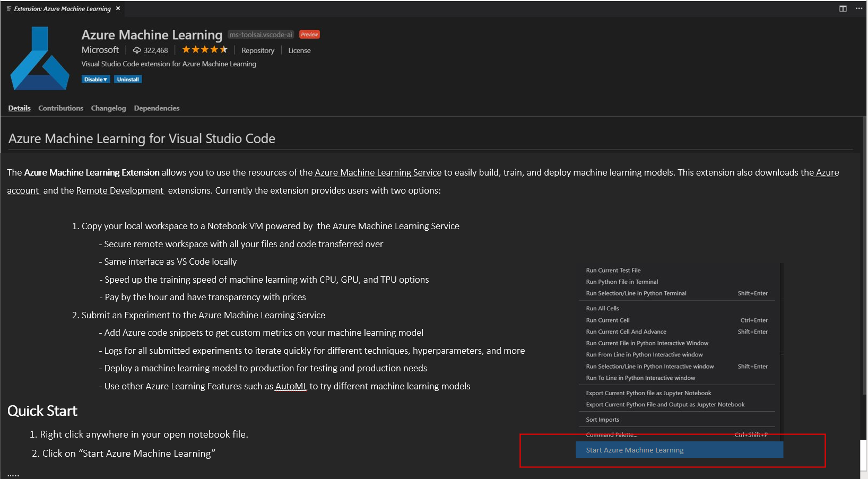Click the five-star rating icons

204,49
